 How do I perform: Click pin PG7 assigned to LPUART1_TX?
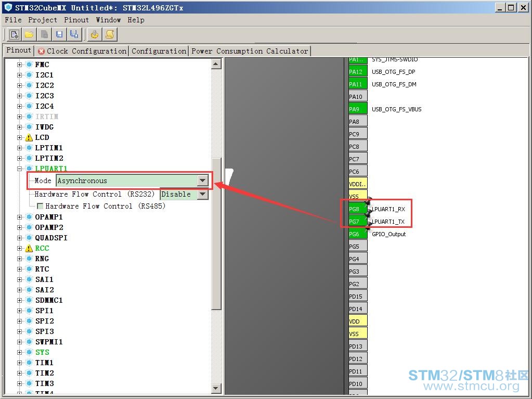click(x=358, y=222)
